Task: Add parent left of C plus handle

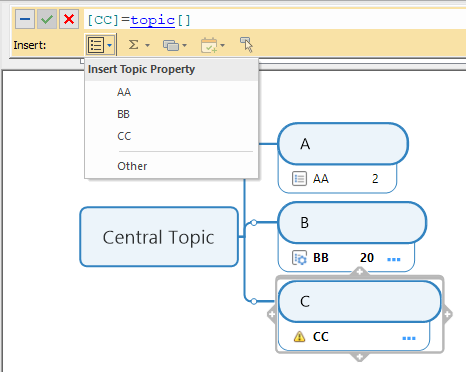Action: tap(272, 314)
